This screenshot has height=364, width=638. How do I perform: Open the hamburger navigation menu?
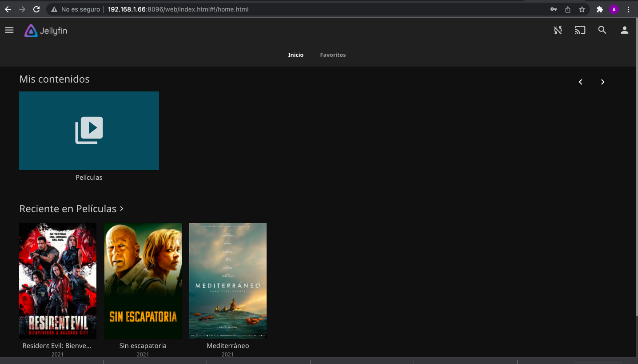(x=9, y=30)
